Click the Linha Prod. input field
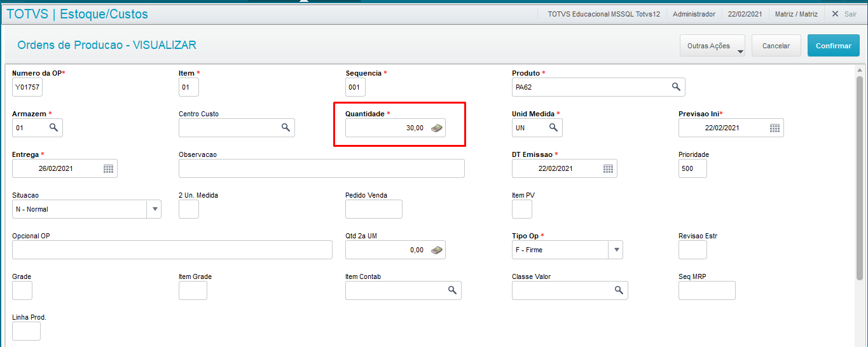Viewport: 868px width, 347px height. pyautogui.click(x=26, y=331)
